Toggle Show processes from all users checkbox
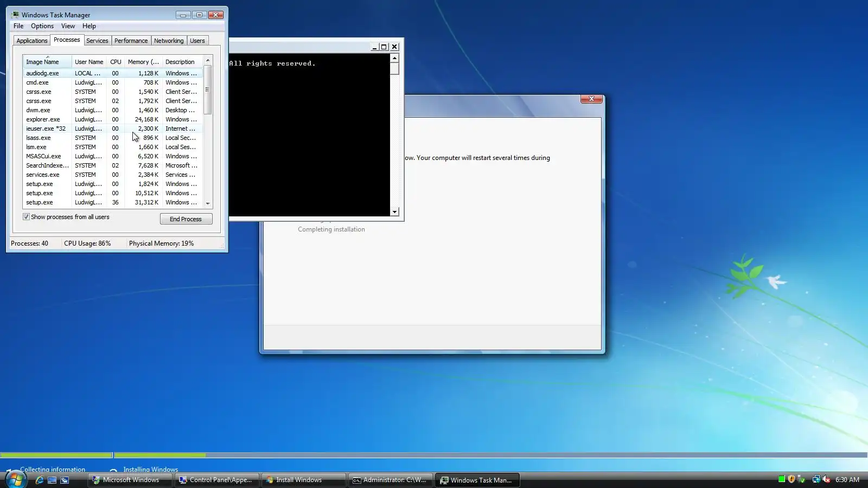The width and height of the screenshot is (868, 488). coord(26,217)
